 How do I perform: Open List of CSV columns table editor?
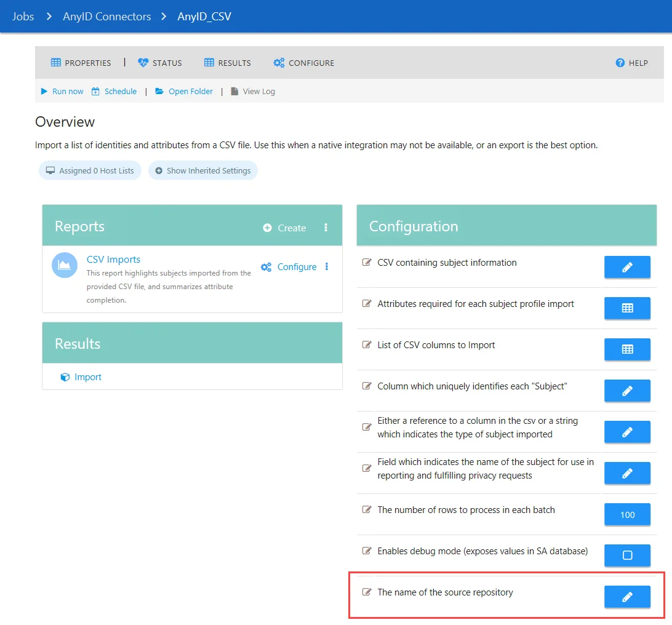click(627, 349)
